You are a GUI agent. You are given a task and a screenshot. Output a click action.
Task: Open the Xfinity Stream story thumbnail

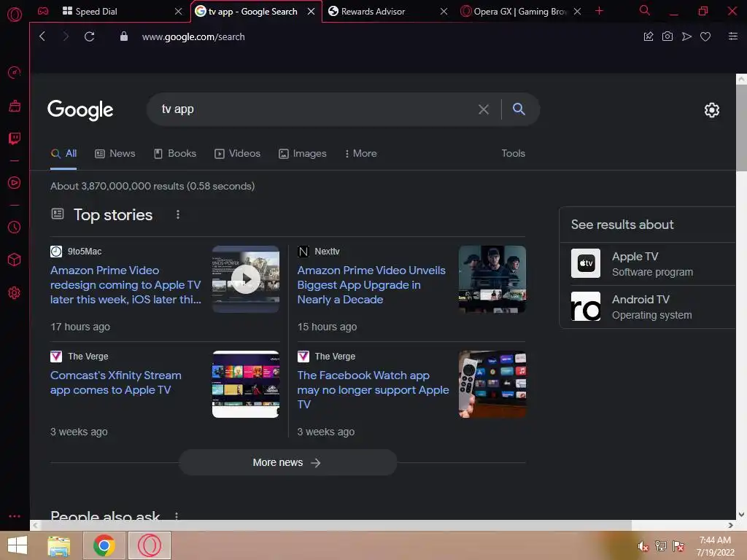pos(245,384)
